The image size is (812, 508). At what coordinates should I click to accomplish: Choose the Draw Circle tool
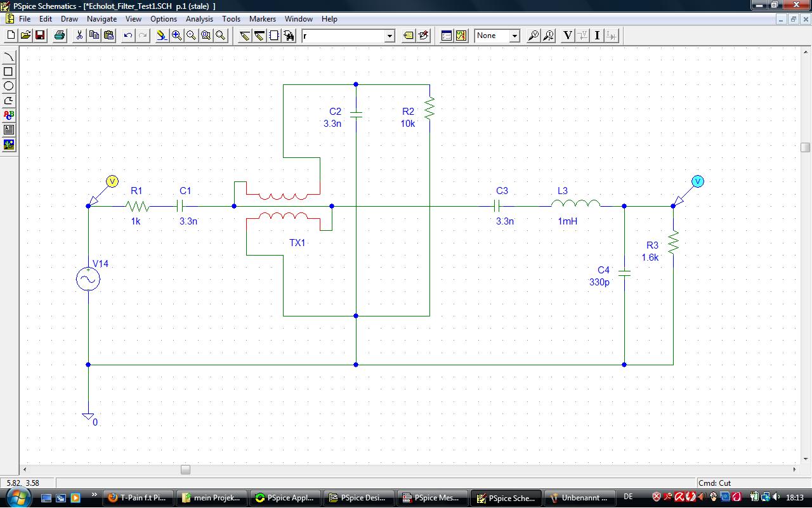[9, 86]
